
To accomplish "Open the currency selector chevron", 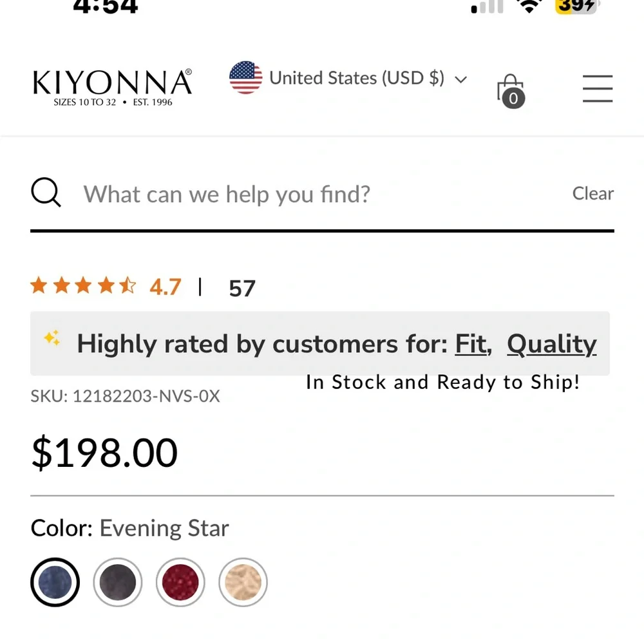I will tap(461, 79).
